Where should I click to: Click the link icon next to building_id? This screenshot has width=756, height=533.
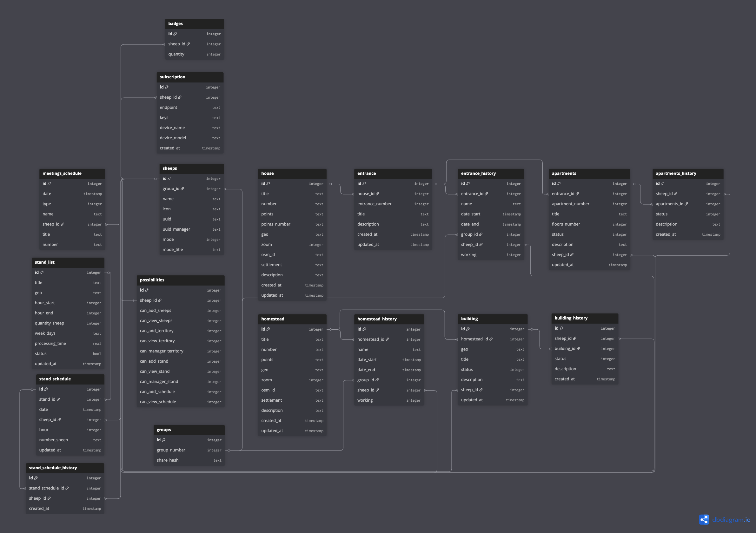(x=578, y=349)
